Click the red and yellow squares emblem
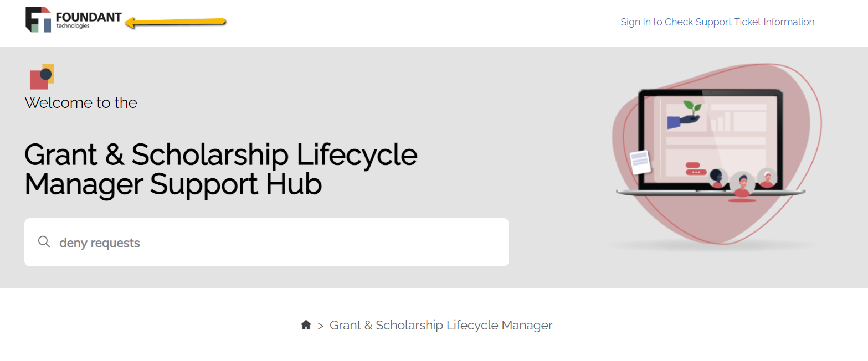This screenshot has width=868, height=361. pos(42,76)
